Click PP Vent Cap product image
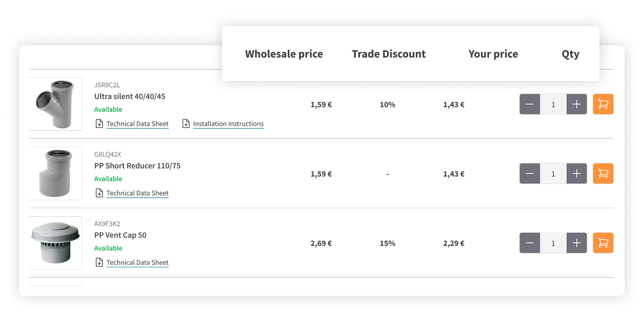644x322 pixels. (x=56, y=243)
